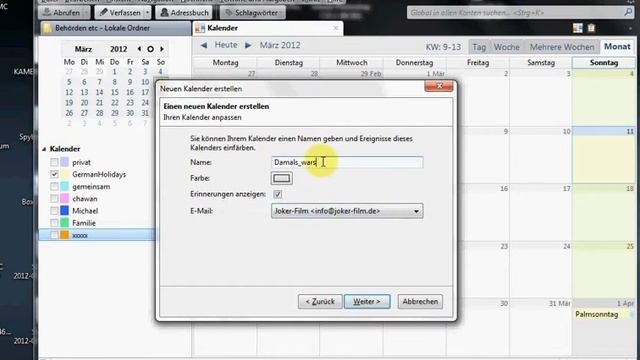This screenshot has width=640, height=360.
Task: Toggle the Familie calendar checkbox
Action: (x=54, y=223)
